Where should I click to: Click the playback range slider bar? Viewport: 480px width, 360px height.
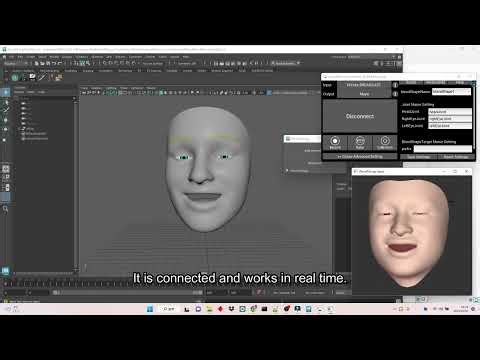click(128, 292)
